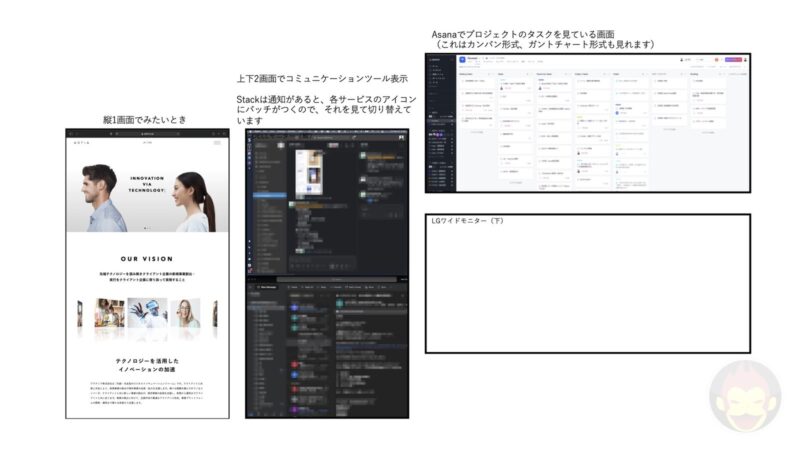800x450 pixels.
Task: Click the browser address bar of website window
Action: pos(147,134)
